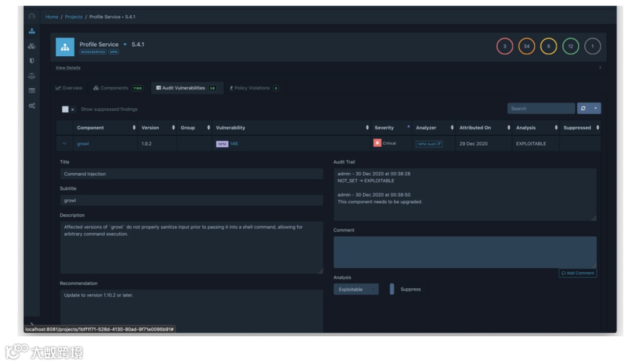The width and height of the screenshot is (640, 364).
Task: Click the red Critical severity icon
Action: 377,143
